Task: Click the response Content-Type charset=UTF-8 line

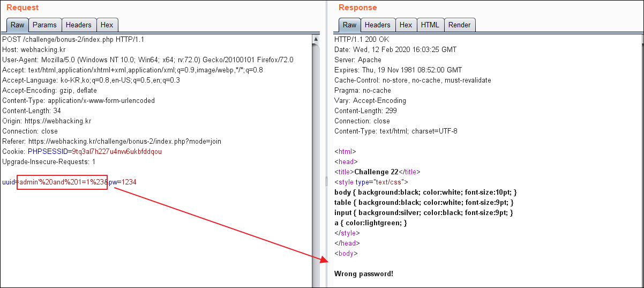Action: 396,131
